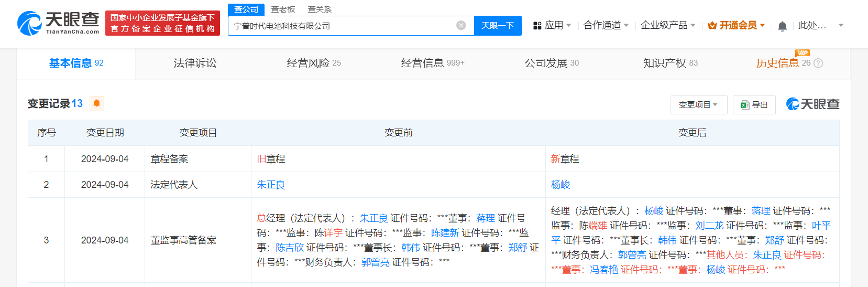
Task: Open the 合作通道 dropdown menu
Action: (606, 26)
